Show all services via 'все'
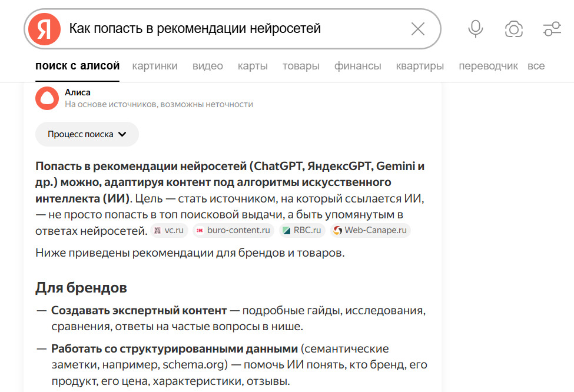574x392 pixels. tap(536, 67)
